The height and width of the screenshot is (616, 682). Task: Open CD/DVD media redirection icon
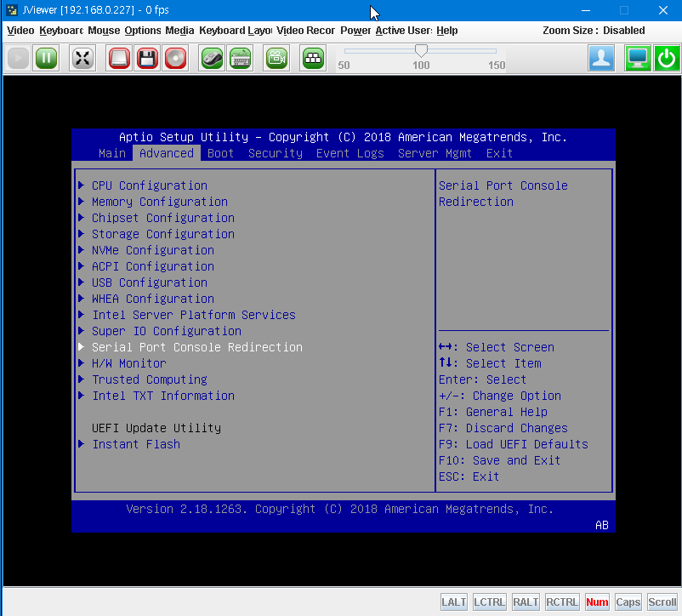(175, 59)
